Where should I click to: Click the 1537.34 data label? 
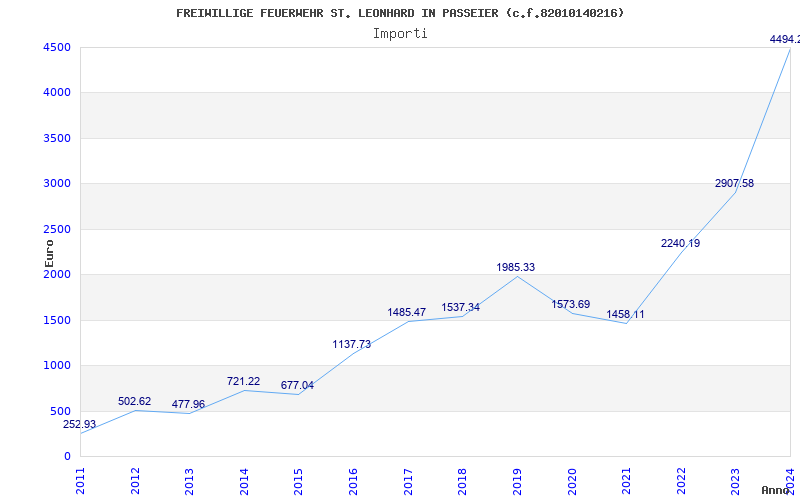(x=461, y=308)
